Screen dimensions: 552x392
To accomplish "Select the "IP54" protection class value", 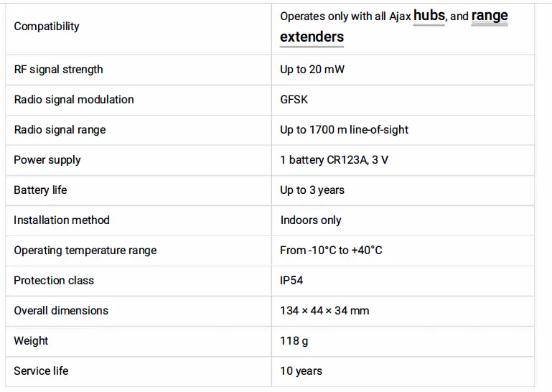I will point(291,281).
